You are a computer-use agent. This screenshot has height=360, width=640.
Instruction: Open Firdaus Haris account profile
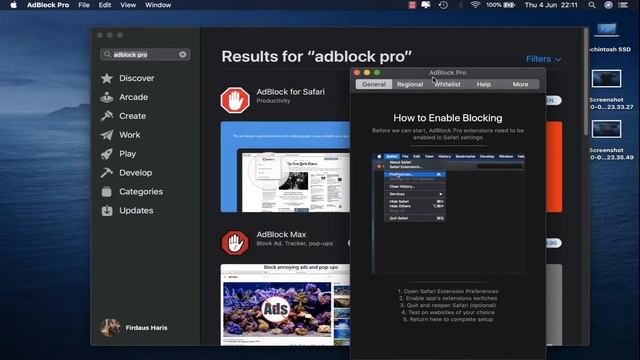point(134,327)
